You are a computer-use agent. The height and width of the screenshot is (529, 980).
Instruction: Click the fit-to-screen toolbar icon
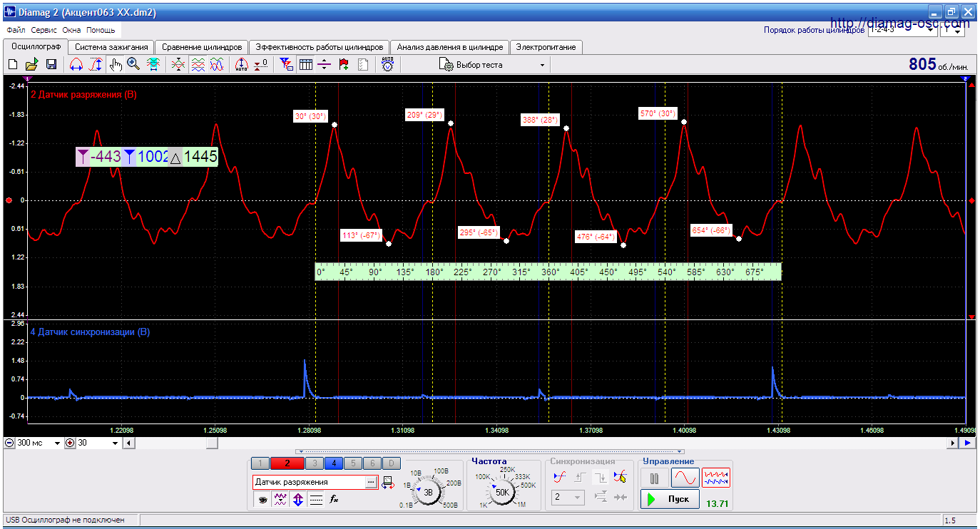pyautogui.click(x=153, y=65)
